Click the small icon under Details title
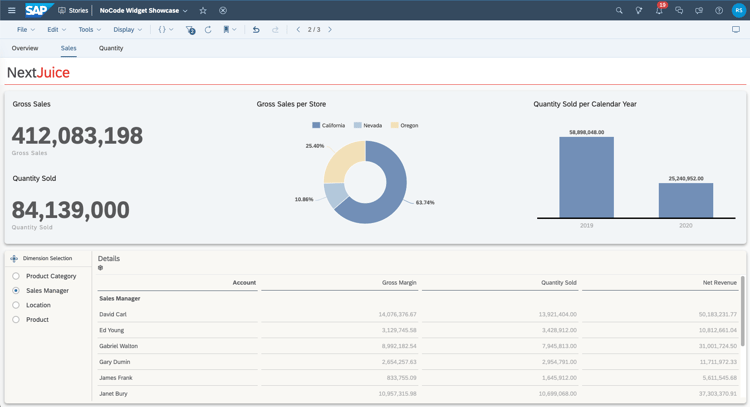The image size is (750, 407). click(100, 268)
